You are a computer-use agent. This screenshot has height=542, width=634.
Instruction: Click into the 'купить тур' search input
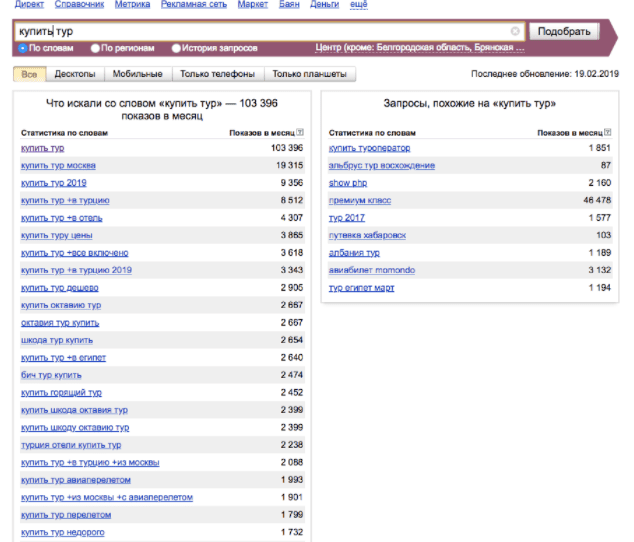coord(260,31)
